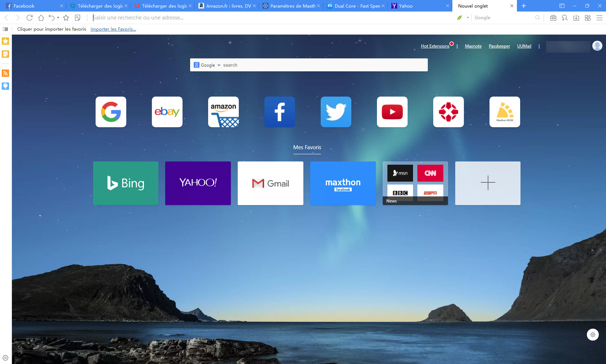Open Favorites star in sidebar
The image size is (606, 364).
[x=5, y=41]
